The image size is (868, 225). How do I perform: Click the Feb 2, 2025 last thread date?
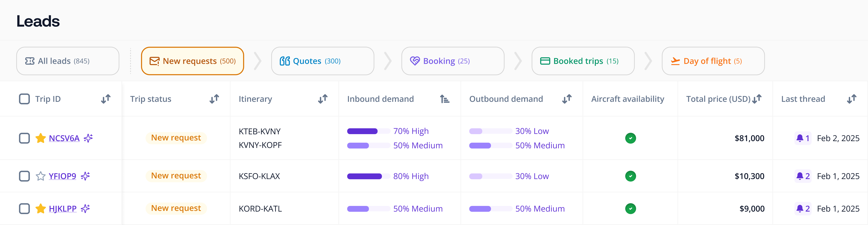coord(838,138)
